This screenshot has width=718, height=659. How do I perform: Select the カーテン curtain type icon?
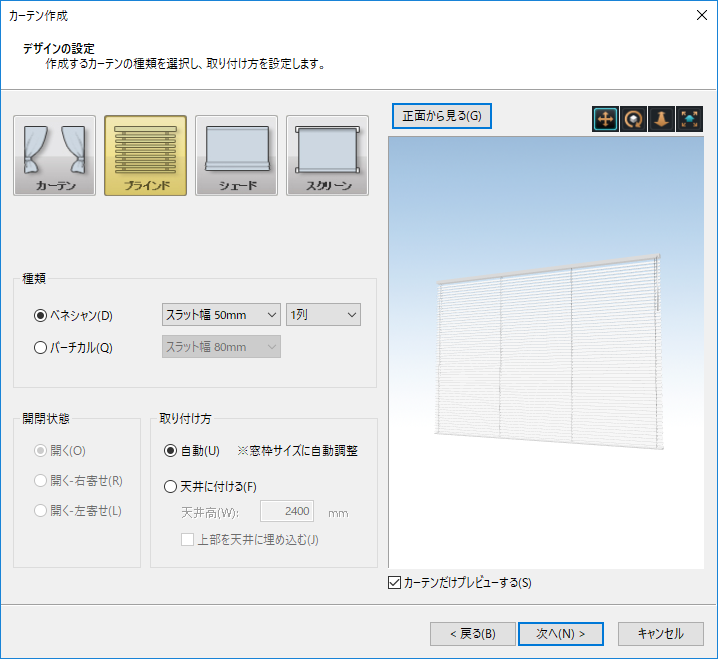[55, 155]
